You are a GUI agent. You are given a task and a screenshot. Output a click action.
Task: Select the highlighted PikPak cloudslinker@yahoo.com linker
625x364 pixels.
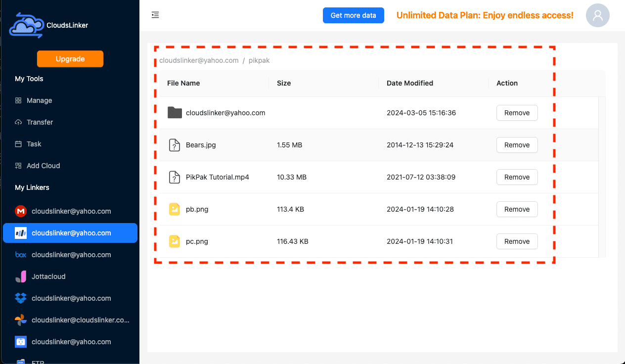pos(70,233)
